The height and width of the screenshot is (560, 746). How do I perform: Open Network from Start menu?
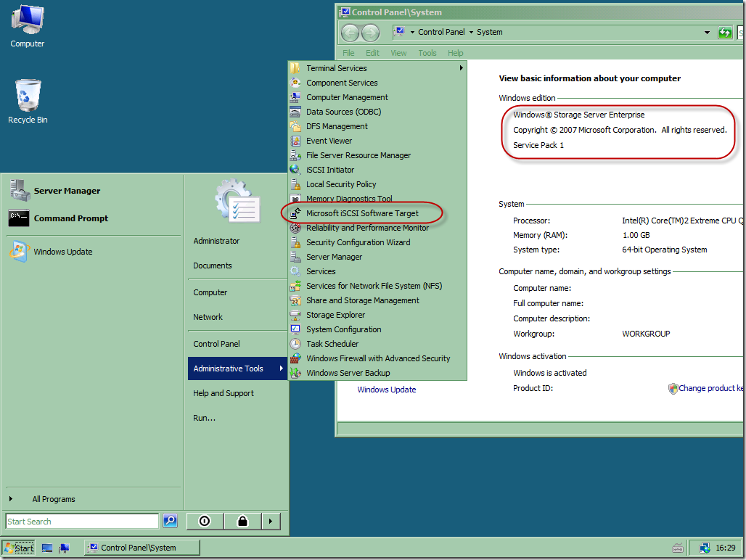click(208, 317)
